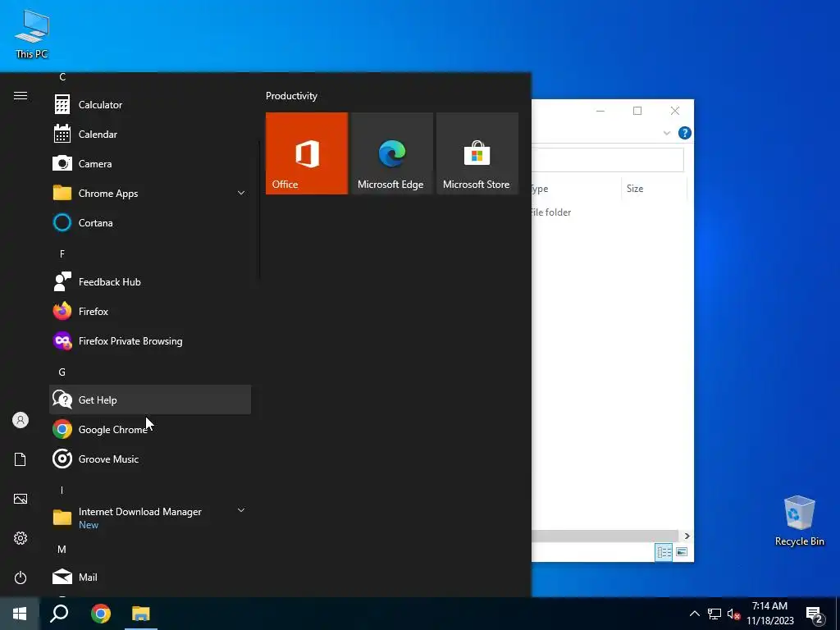Viewport: 840px width, 630px height.
Task: Expand the Chrome Apps chevron
Action: coord(241,193)
